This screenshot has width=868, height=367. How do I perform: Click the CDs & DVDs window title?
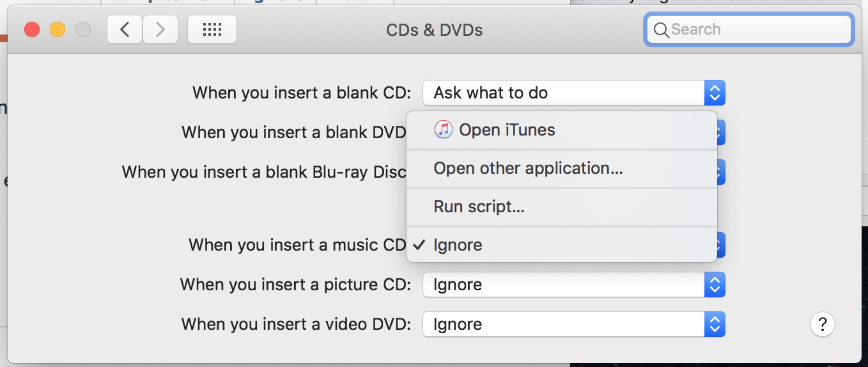[435, 29]
